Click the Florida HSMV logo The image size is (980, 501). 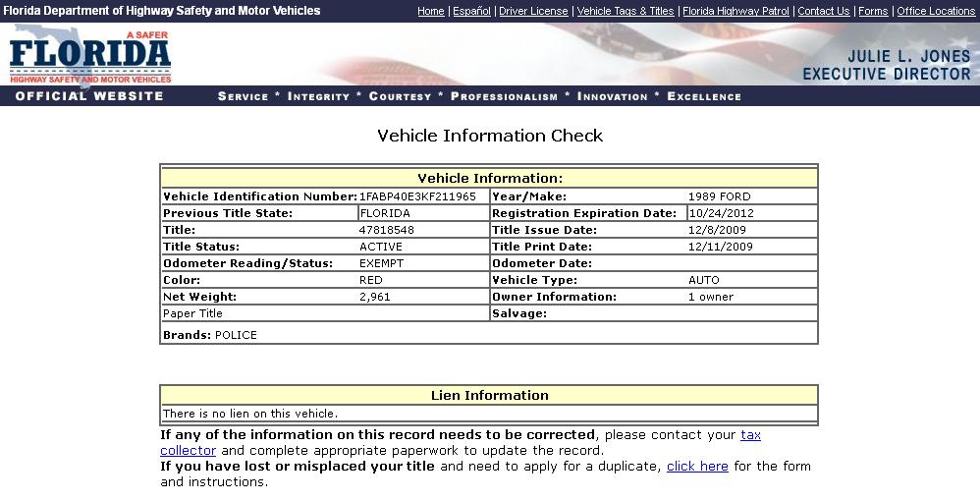(x=90, y=57)
